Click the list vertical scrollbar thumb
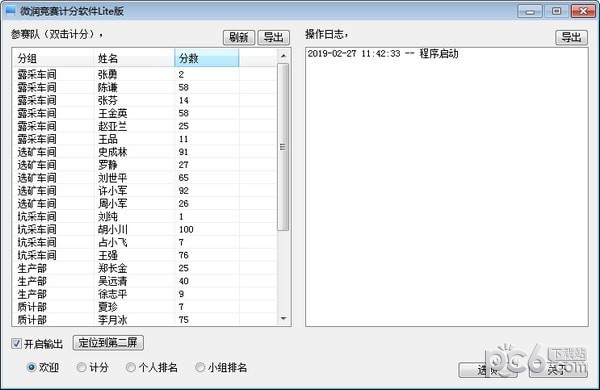The width and height of the screenshot is (600, 390). 283,147
